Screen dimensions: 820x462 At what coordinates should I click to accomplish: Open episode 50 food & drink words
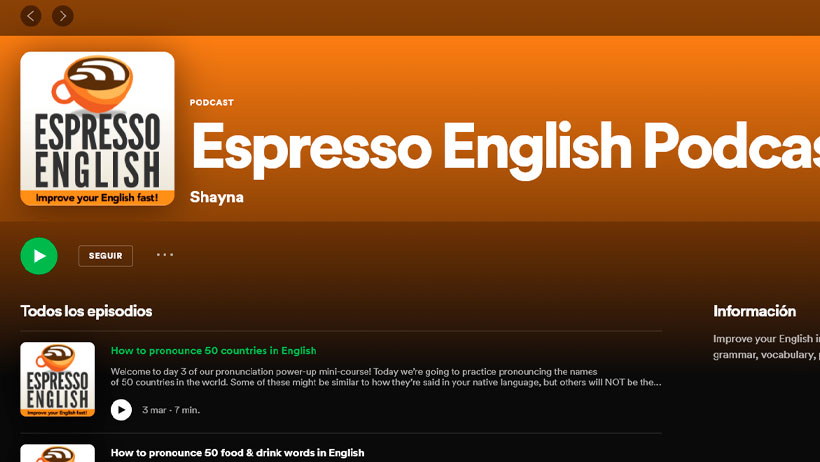click(237, 453)
